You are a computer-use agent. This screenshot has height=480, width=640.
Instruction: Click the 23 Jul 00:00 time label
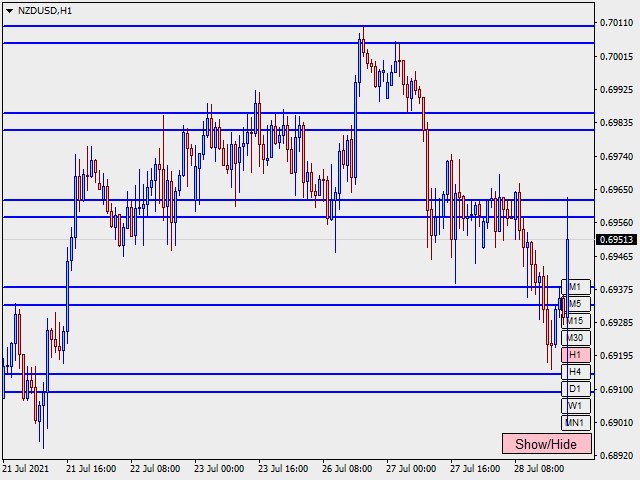tap(219, 469)
